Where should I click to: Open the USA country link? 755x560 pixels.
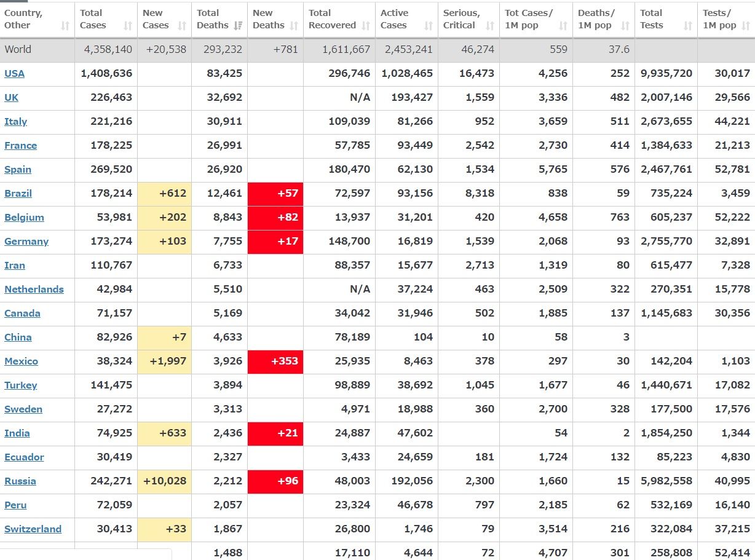pyautogui.click(x=15, y=73)
